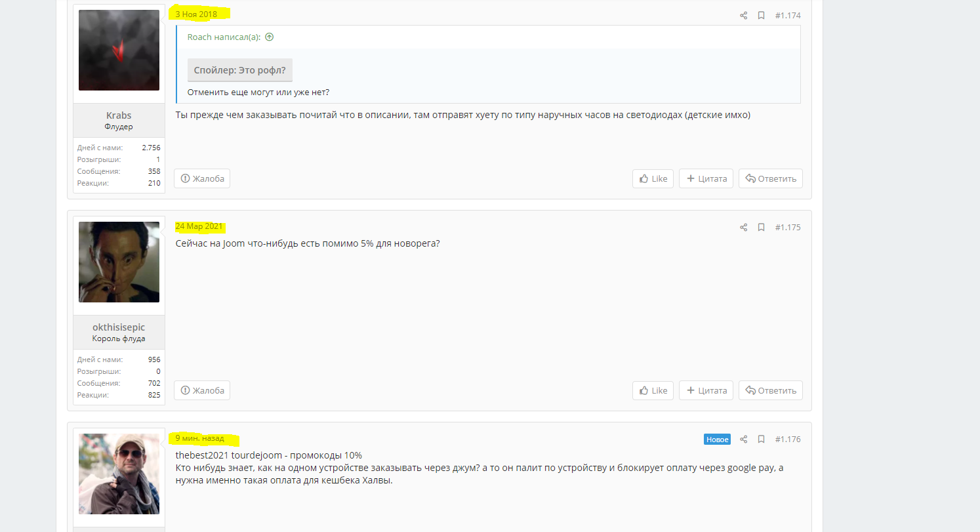Click the timestamp '9 мин. назад'

pos(199,438)
